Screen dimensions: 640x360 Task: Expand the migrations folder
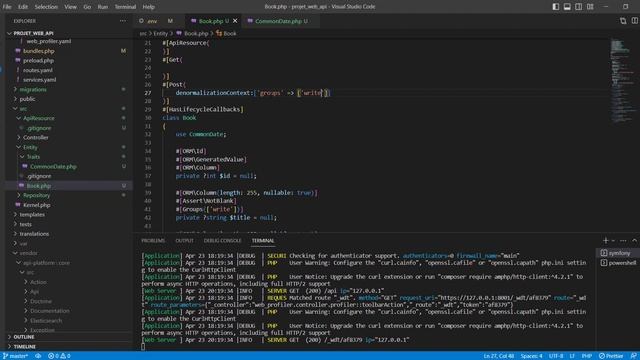tap(33, 89)
